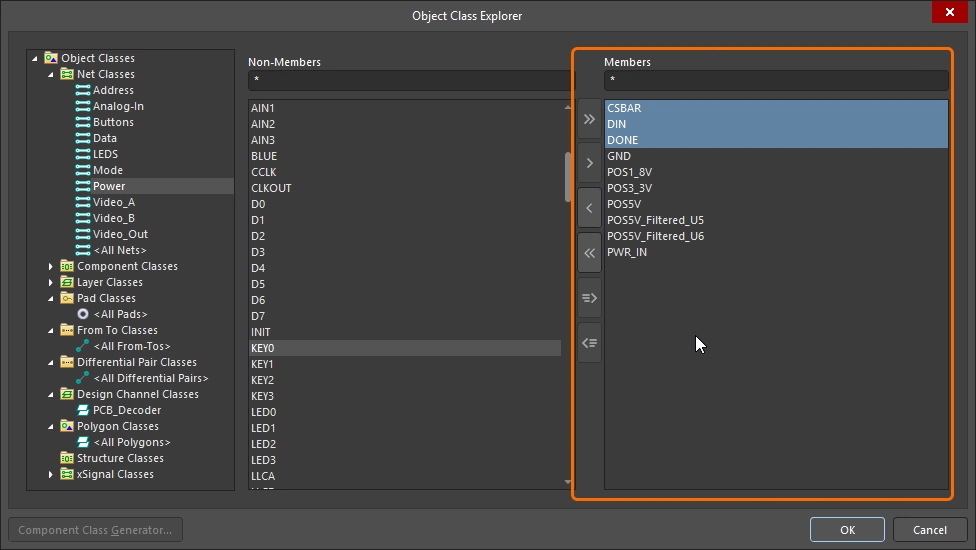Select the <All Nets> entry

pos(119,250)
